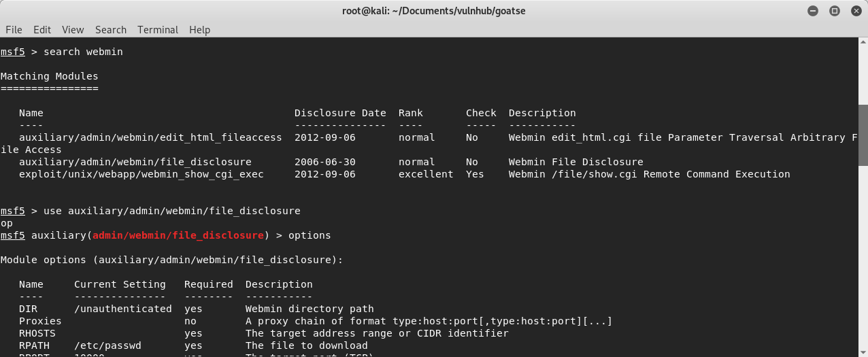The width and height of the screenshot is (868, 357).
Task: Click the window title root@kali
Action: 433,11
